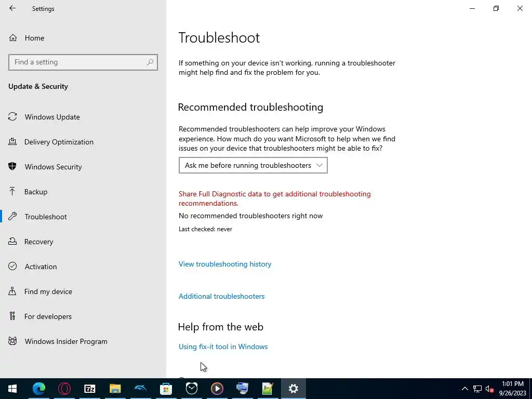Click the back arrow in Settings

[x=12, y=8]
